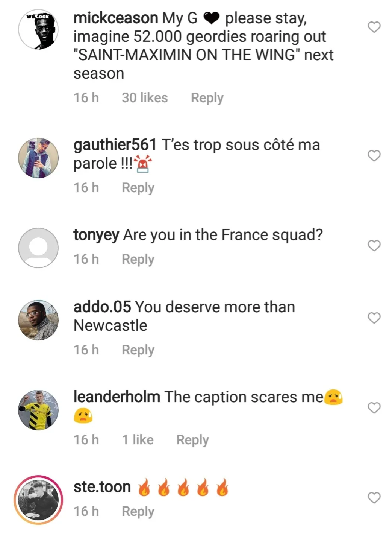Open mickceason's profile picture
This screenshot has width=392, height=538.
38,29
